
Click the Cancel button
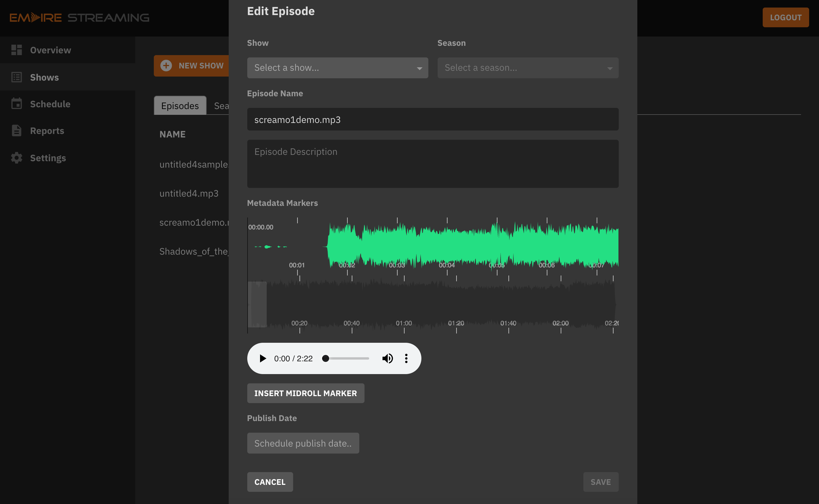coord(270,482)
